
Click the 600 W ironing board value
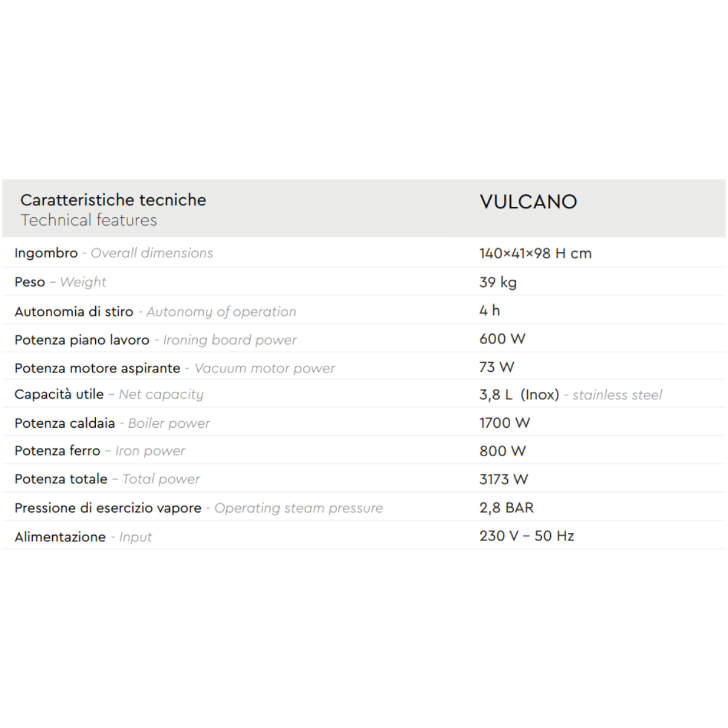[x=502, y=339]
